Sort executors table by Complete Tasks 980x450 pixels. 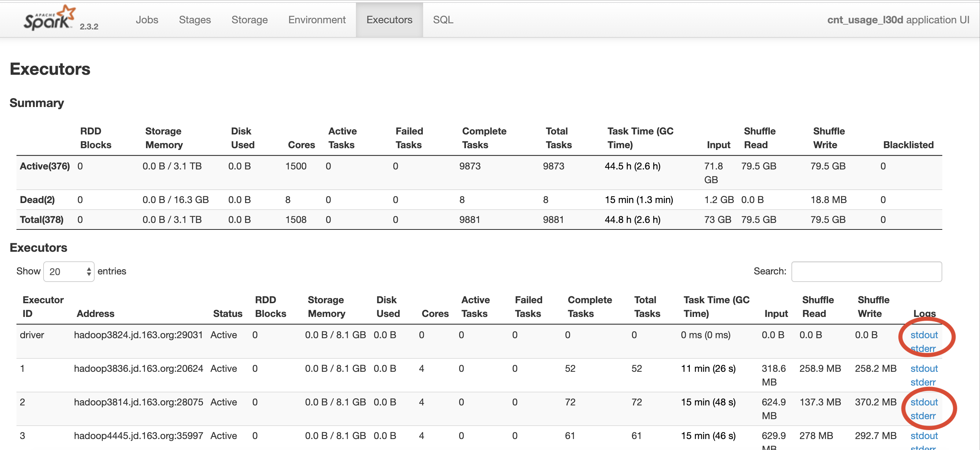click(590, 307)
